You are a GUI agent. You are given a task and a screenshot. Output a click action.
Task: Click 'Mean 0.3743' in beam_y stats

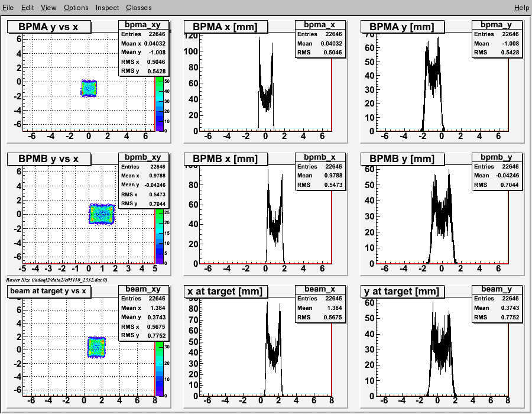click(497, 308)
